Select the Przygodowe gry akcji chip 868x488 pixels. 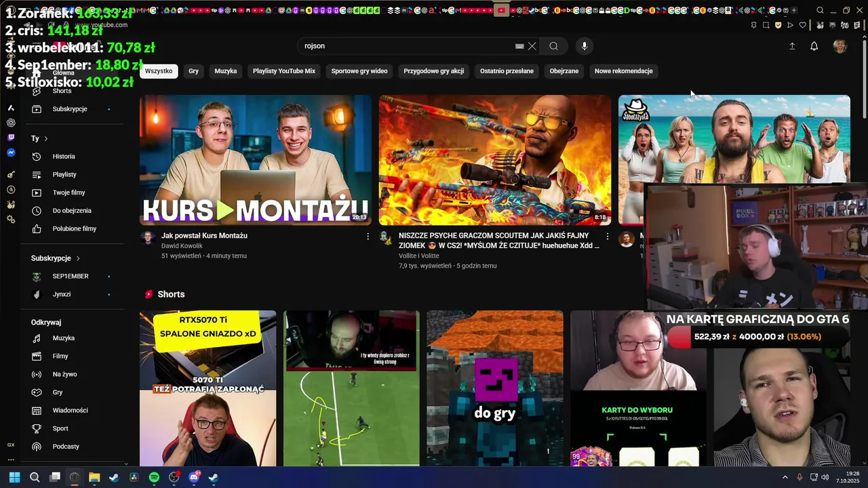tap(434, 71)
